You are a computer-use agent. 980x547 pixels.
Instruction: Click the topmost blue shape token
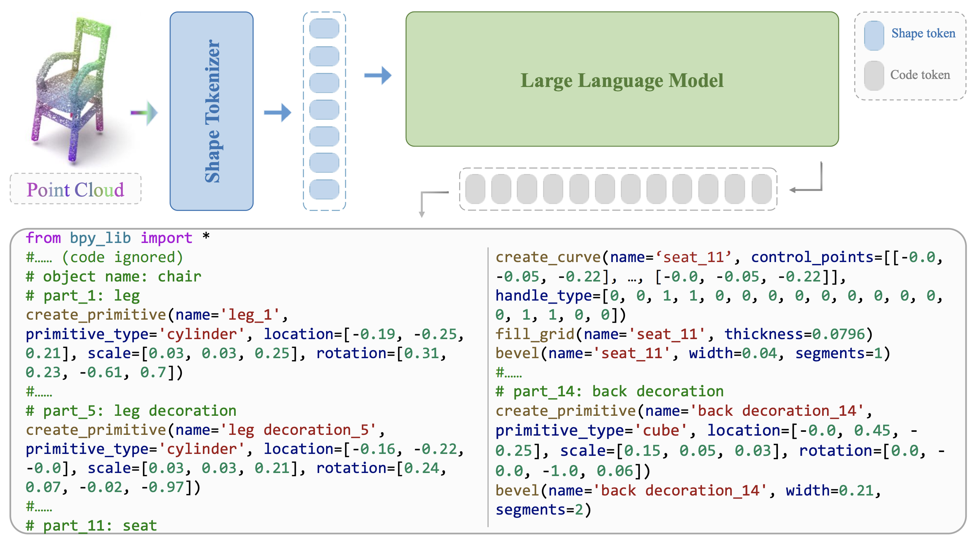324,29
